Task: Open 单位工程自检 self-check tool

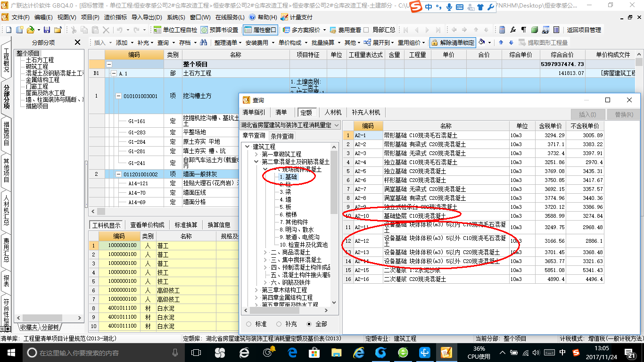Action: point(176,30)
